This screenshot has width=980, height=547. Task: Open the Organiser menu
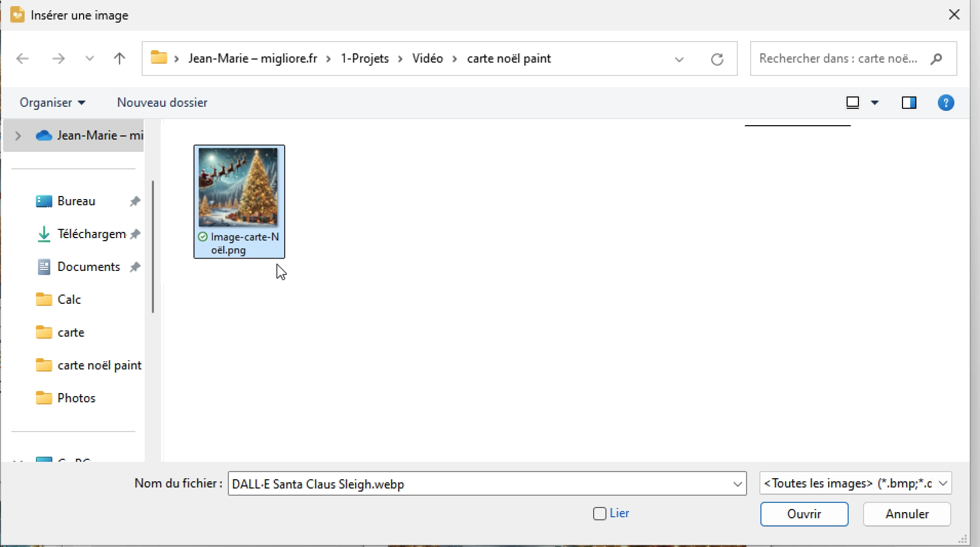52,103
